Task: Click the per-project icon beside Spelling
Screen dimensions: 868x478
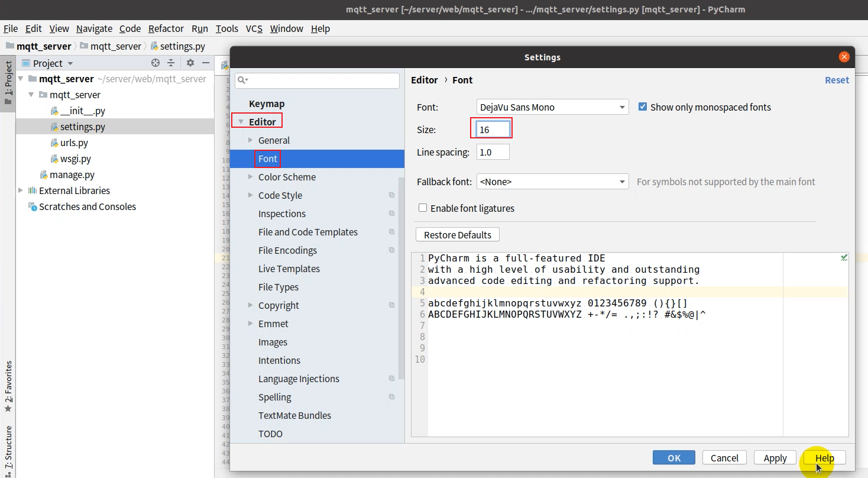Action: tap(391, 397)
